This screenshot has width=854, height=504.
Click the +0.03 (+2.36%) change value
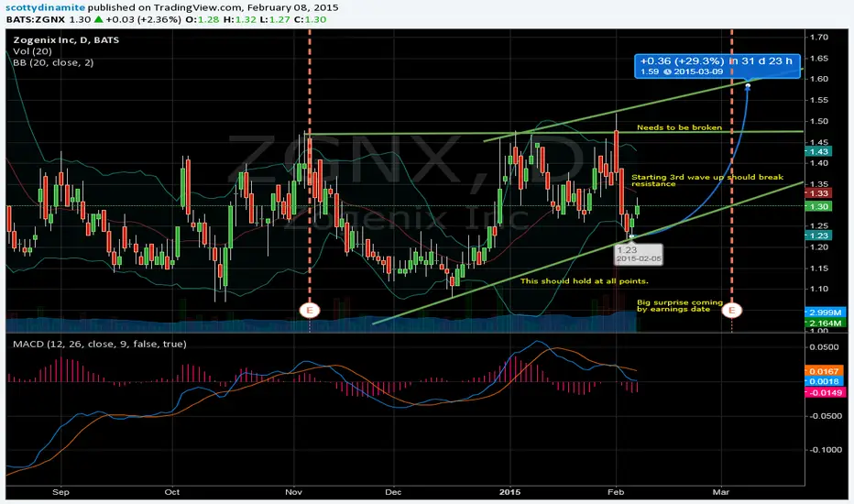[143, 19]
